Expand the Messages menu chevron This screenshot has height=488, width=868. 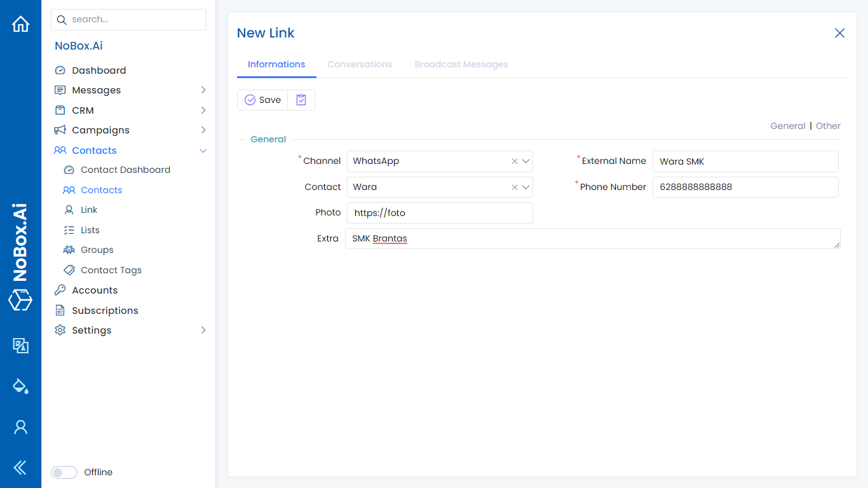(x=203, y=90)
